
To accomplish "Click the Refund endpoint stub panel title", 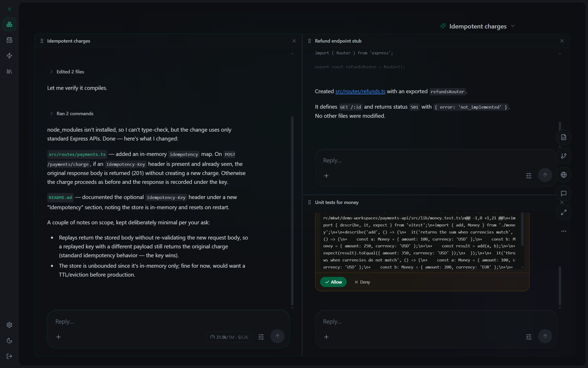I will coord(338,41).
